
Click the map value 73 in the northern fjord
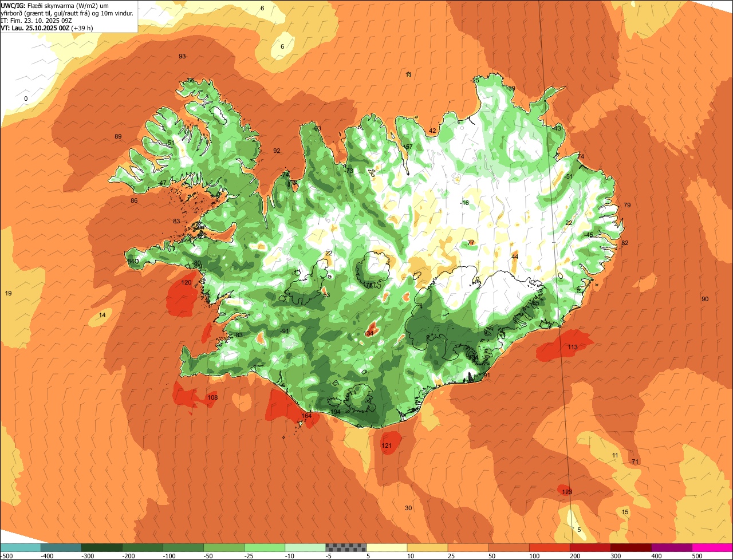click(349, 171)
